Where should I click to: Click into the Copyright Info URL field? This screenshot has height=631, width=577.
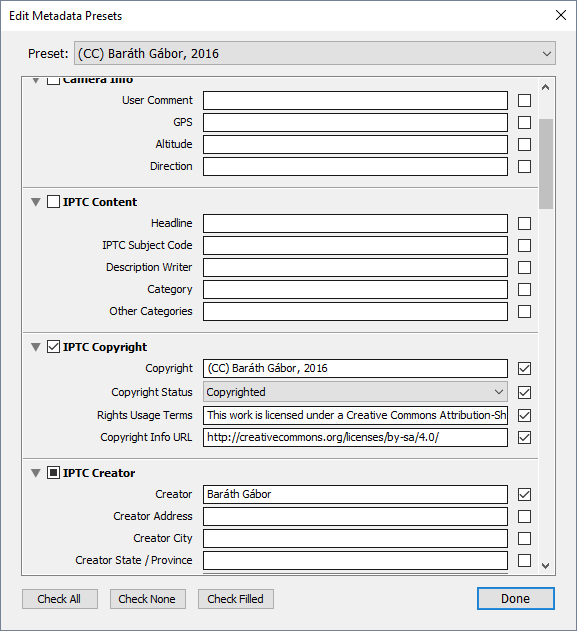pyautogui.click(x=355, y=437)
